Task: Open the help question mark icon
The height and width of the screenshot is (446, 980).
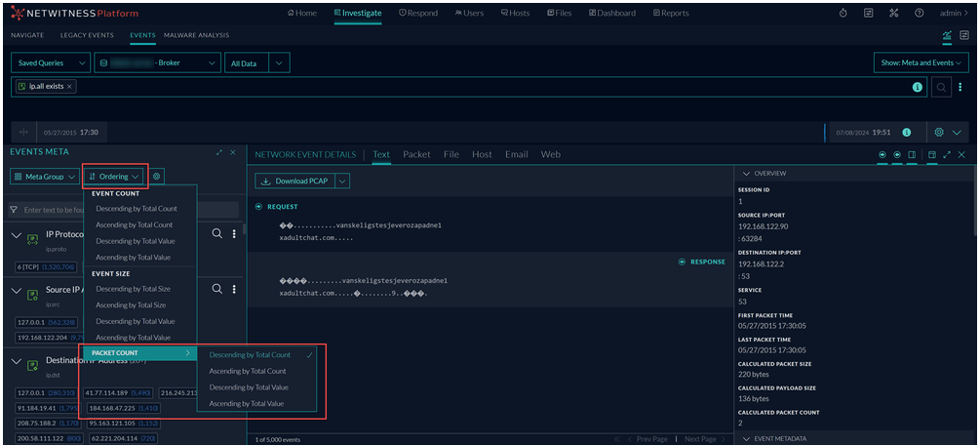Action: (919, 13)
